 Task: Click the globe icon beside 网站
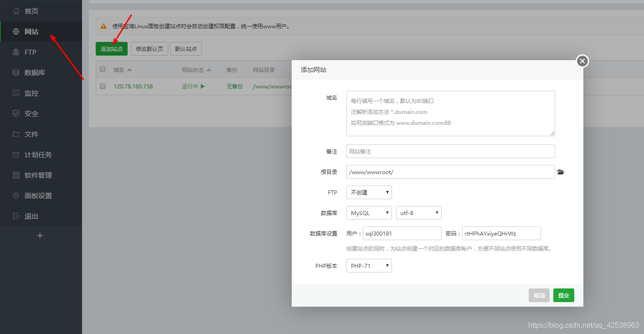pos(16,31)
